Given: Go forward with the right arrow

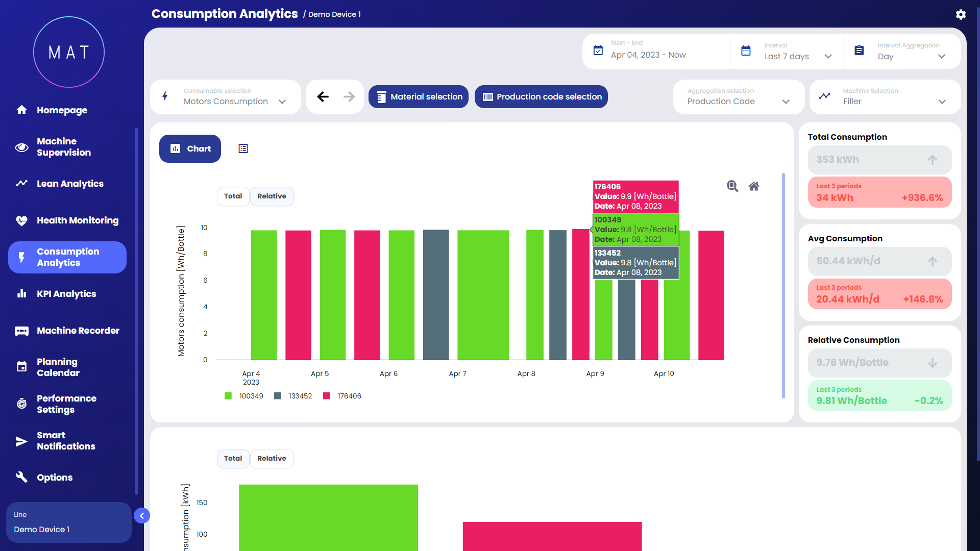Looking at the screenshot, I should point(349,96).
